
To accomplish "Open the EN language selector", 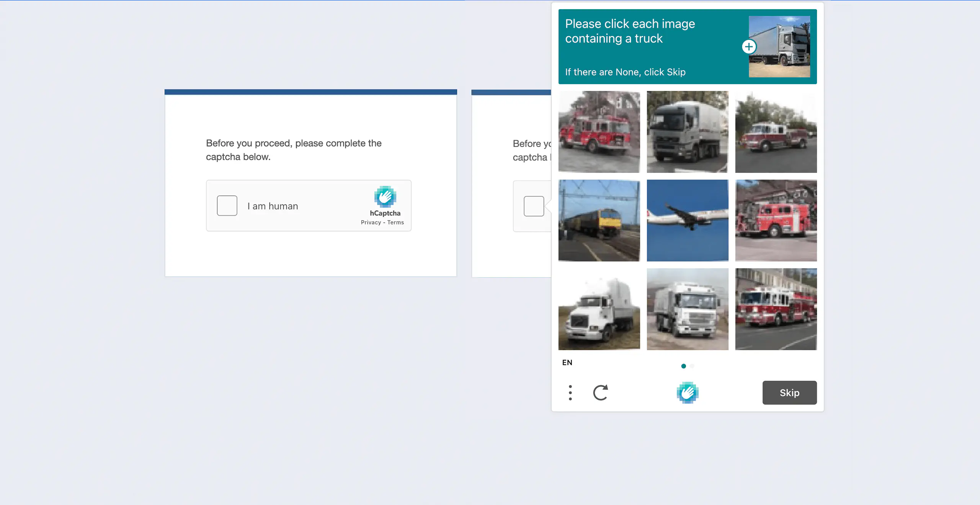I will [567, 363].
